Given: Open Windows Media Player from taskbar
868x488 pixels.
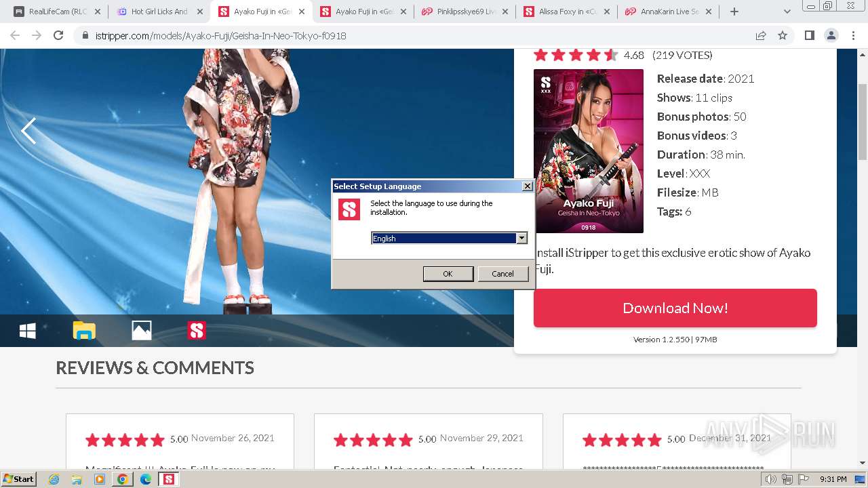Looking at the screenshot, I should pyautogui.click(x=100, y=479).
